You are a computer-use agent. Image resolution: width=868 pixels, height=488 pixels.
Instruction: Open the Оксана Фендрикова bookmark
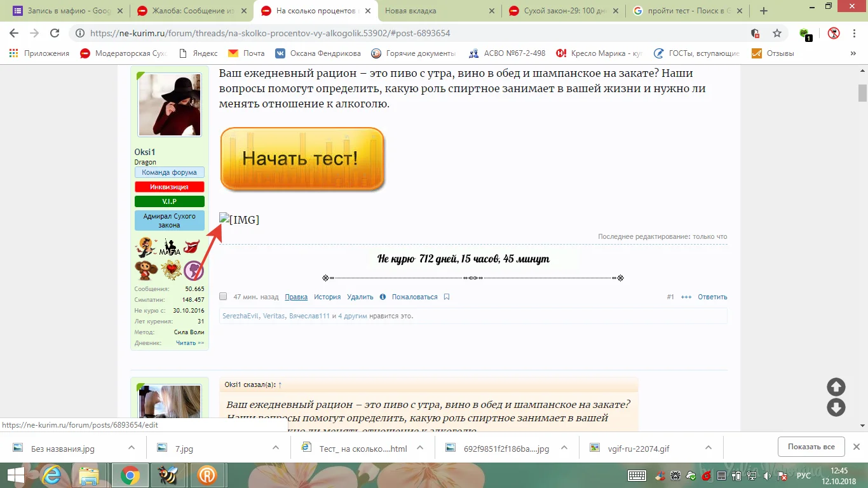(318, 53)
